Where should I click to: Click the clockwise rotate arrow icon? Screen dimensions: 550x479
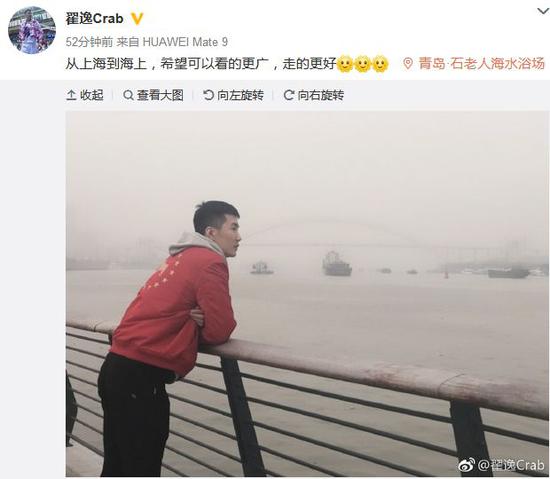pyautogui.click(x=289, y=95)
